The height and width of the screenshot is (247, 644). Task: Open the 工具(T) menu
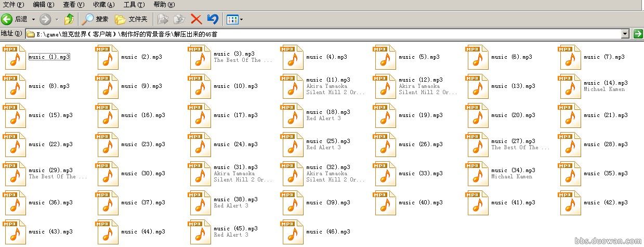pyautogui.click(x=134, y=5)
